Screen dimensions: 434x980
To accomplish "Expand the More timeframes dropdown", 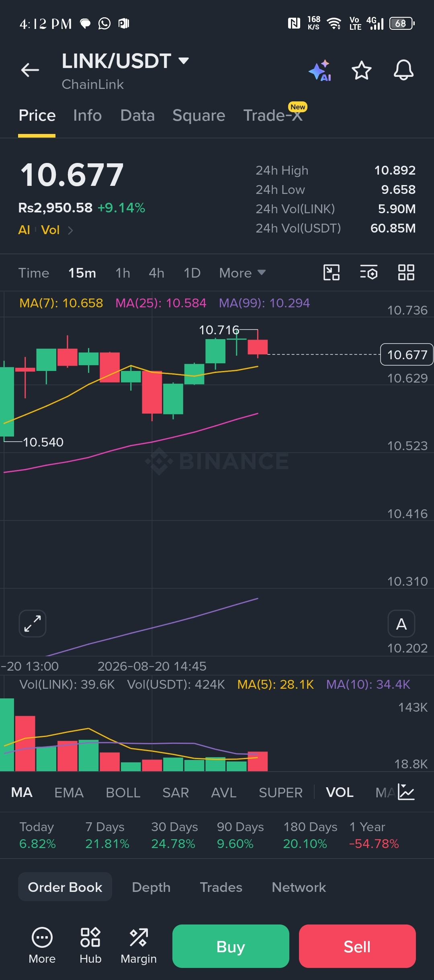I will coord(242,273).
